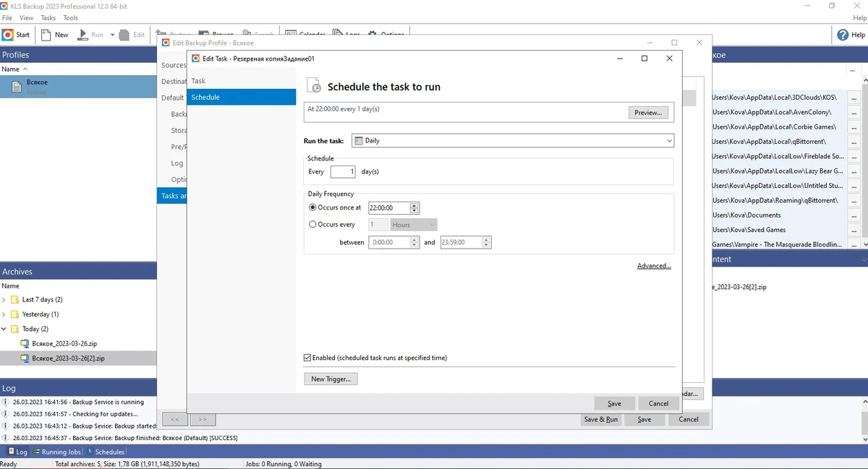Select the Occurs every radio button
This screenshot has width=868, height=469.
tap(312, 225)
